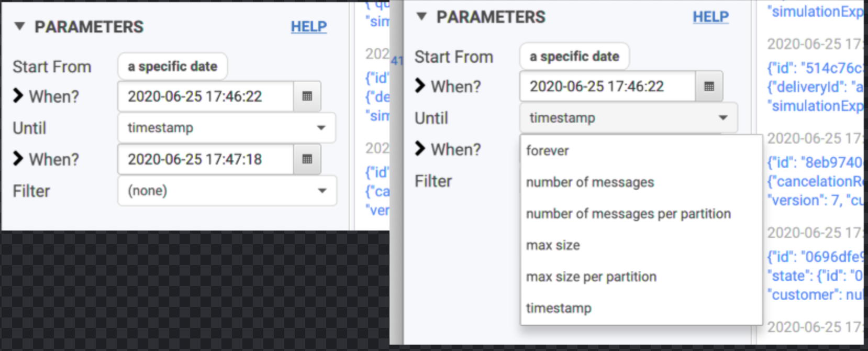This screenshot has width=868, height=351.
Task: Open Filter (none) dropdown in left panel
Action: [x=227, y=191]
